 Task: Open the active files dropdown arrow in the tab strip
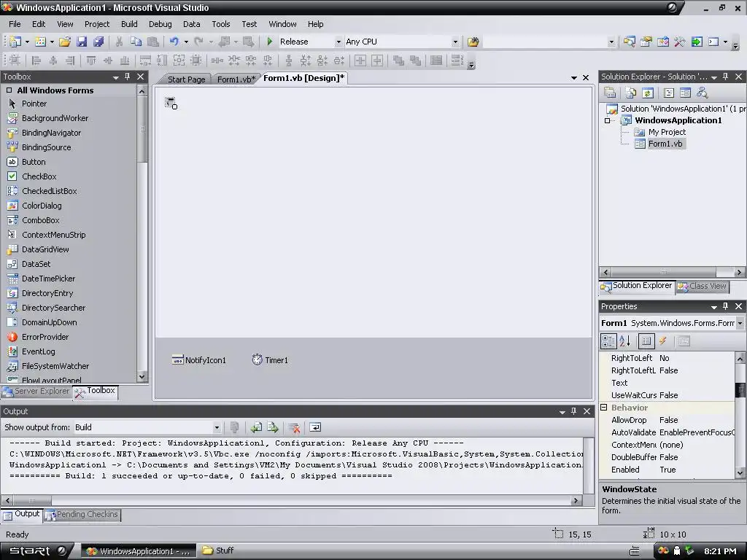(573, 77)
